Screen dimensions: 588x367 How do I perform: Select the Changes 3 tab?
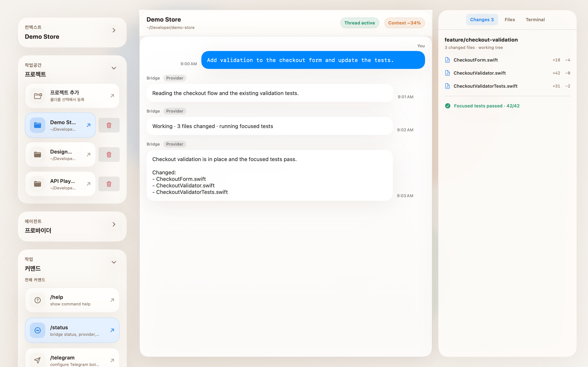point(482,20)
